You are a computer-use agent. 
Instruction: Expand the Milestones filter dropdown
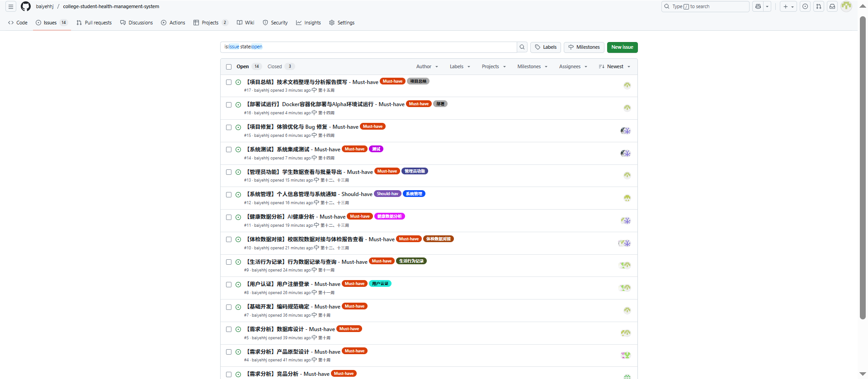click(x=533, y=67)
